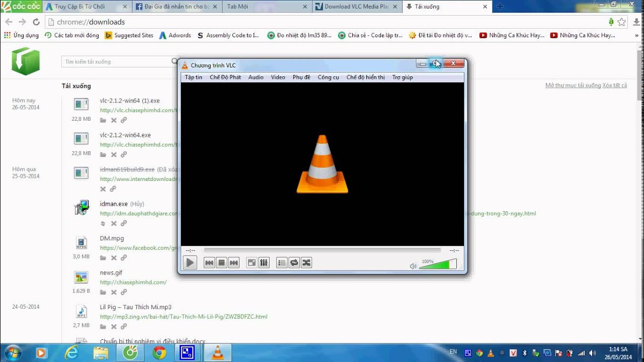Click Mở thư mục tải xuống link
Image resolution: width=644 pixels, height=362 pixels.
point(573,85)
